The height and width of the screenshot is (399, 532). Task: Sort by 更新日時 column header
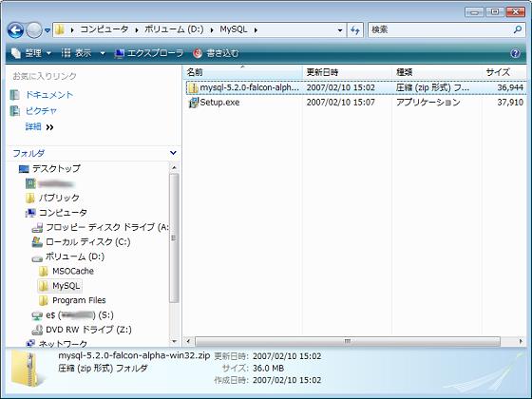[x=347, y=72]
